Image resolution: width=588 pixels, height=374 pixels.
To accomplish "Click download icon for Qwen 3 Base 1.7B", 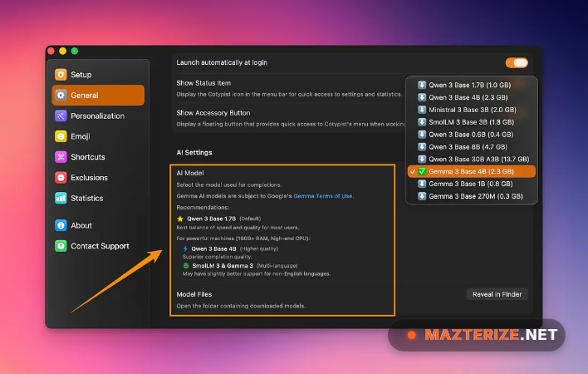I will tap(422, 85).
